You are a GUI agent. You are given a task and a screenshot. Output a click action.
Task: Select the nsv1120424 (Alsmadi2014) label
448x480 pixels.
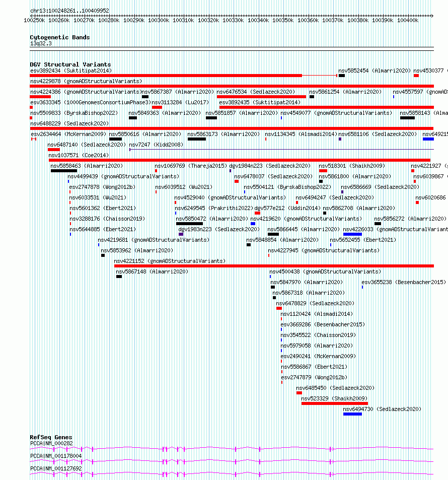coord(317,314)
